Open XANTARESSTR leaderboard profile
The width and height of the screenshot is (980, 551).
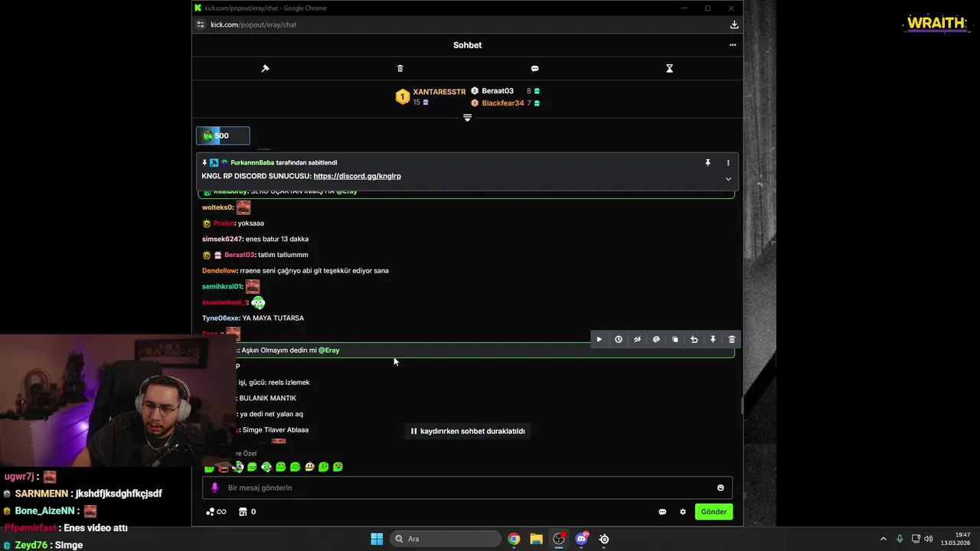(439, 92)
